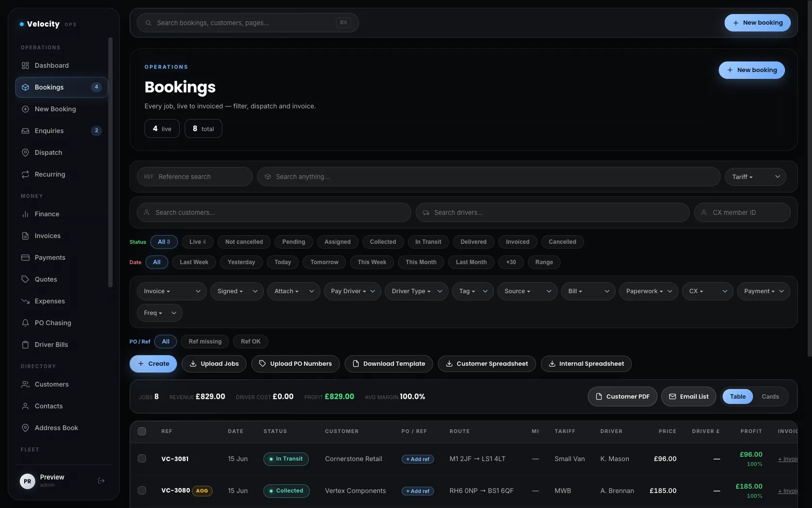The image size is (812, 508).
Task: Click Customer Spreadsheet button
Action: click(x=487, y=363)
